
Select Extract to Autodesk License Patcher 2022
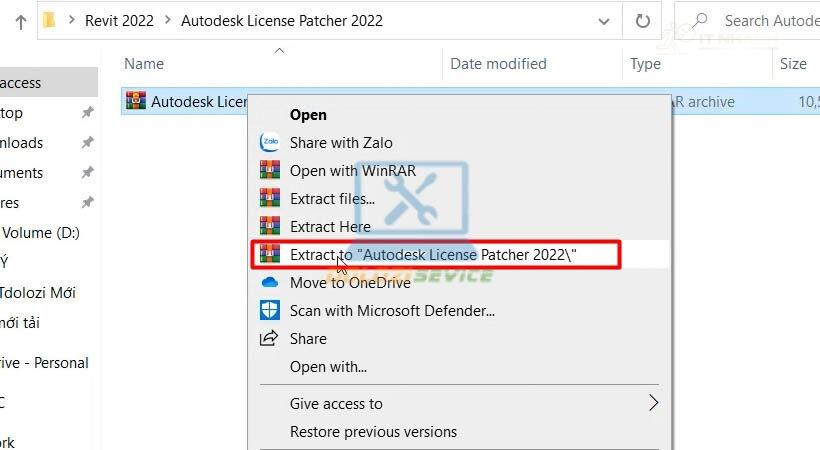[x=433, y=255]
